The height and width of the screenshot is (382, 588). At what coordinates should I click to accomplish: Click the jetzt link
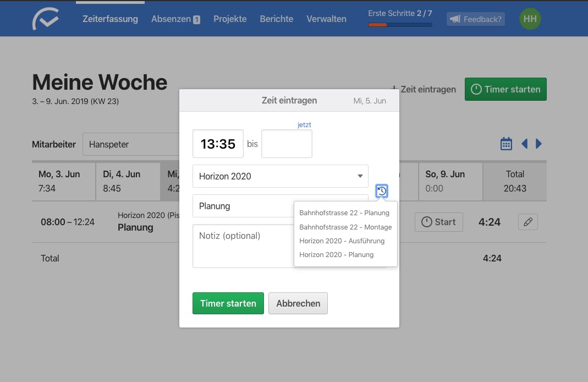tap(304, 124)
